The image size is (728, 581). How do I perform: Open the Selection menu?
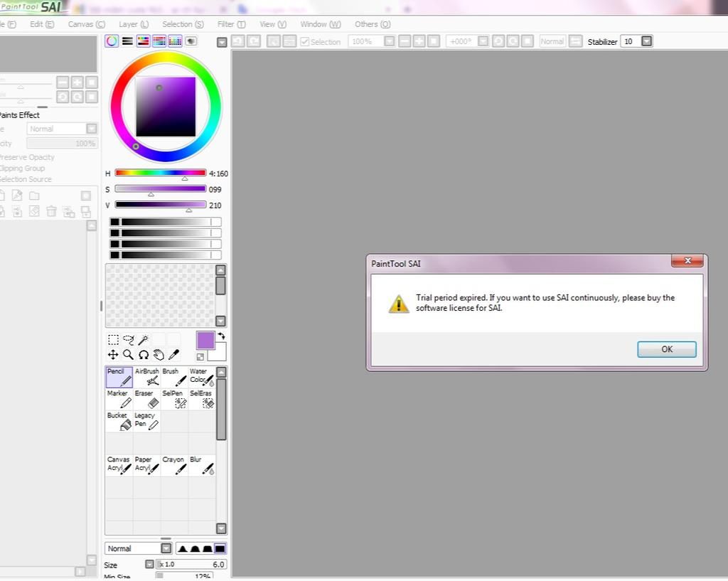point(183,24)
